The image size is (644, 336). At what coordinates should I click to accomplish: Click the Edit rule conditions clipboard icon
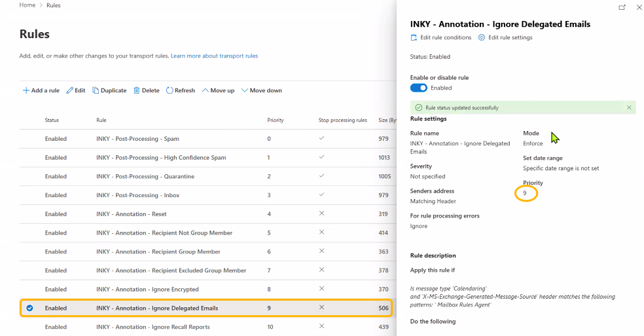click(414, 37)
